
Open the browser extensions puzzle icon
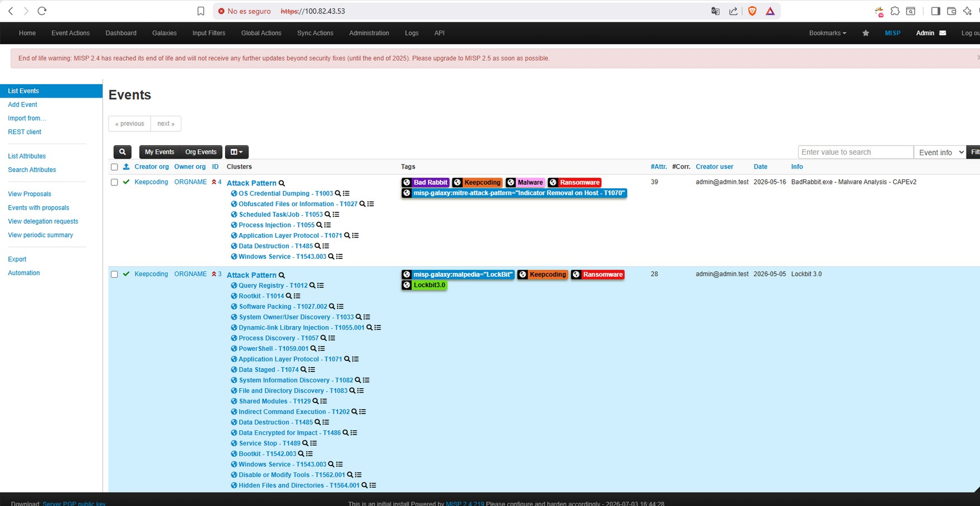(x=895, y=11)
